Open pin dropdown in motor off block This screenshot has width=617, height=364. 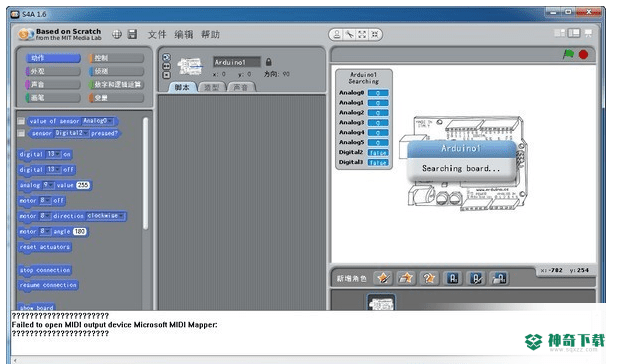(45, 200)
